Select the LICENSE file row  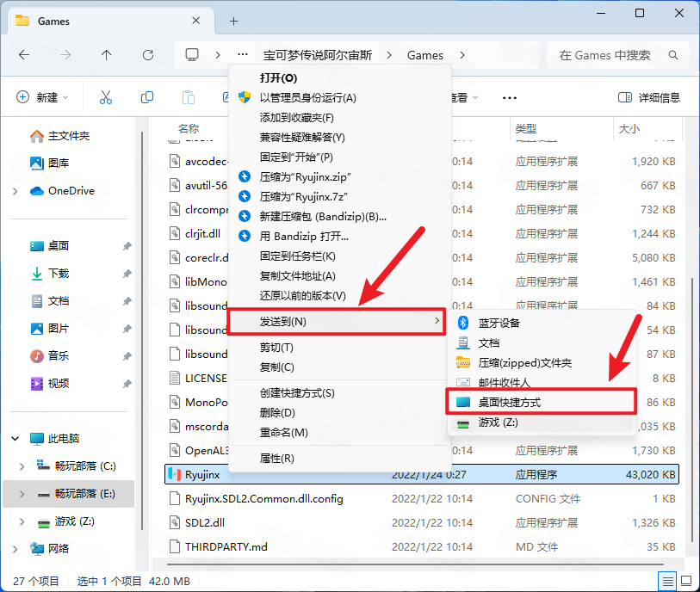tap(197, 379)
